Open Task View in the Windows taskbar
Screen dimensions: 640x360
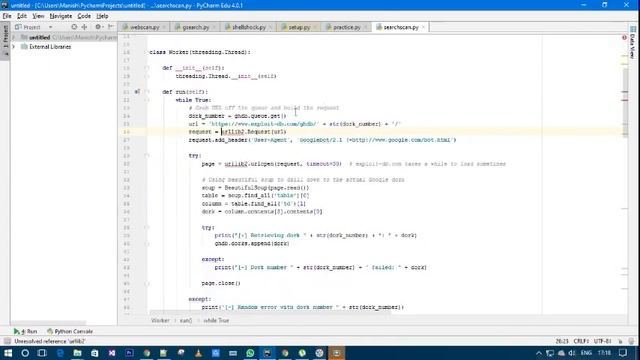(x=42, y=353)
